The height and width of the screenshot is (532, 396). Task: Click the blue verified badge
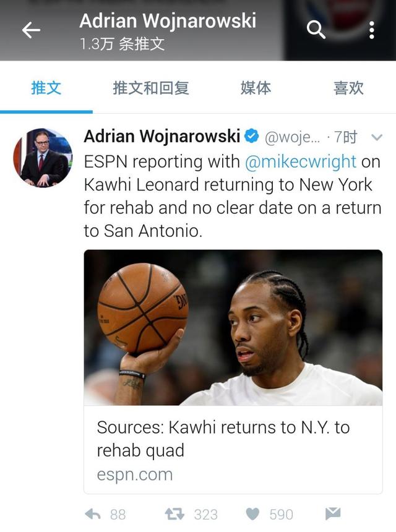pyautogui.click(x=252, y=136)
